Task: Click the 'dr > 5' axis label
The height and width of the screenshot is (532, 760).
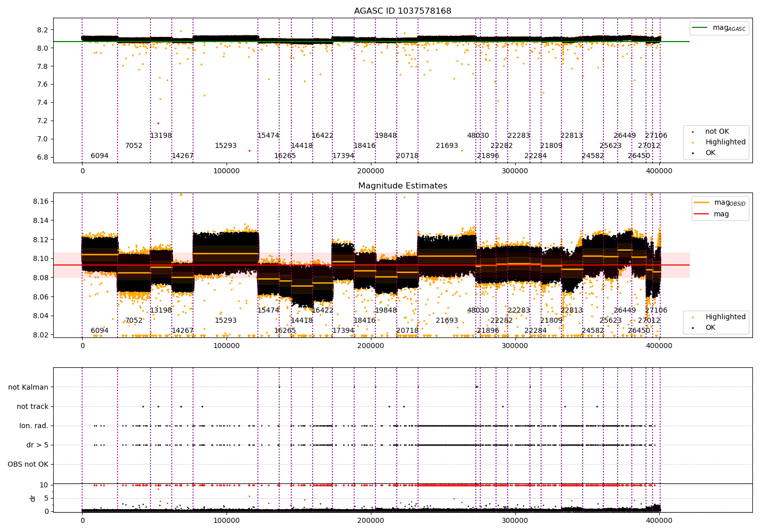Action: [37, 445]
